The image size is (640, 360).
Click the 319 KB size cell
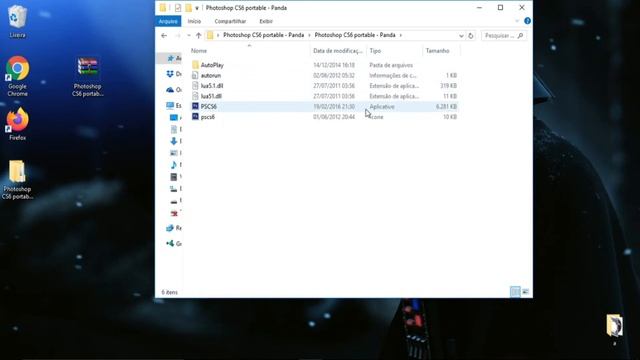coord(448,86)
